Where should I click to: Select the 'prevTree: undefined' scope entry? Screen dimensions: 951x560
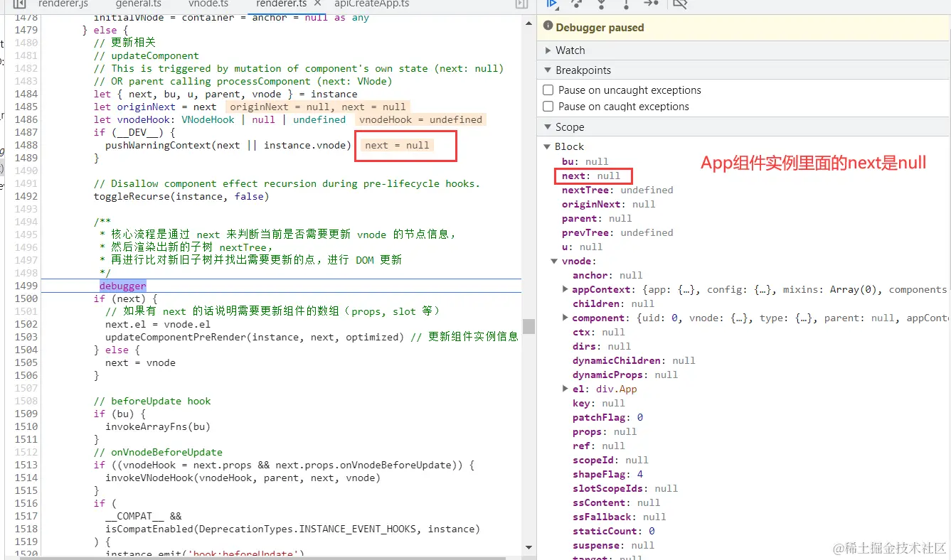click(x=617, y=232)
